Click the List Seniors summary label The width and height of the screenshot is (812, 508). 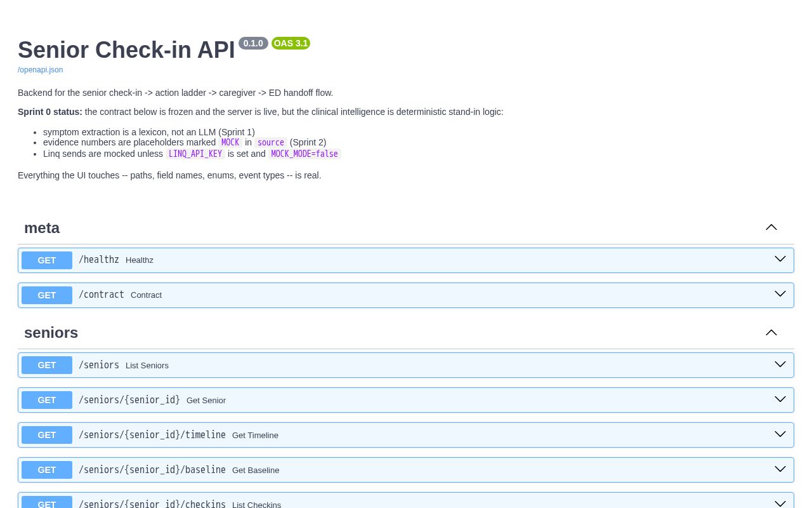click(147, 366)
